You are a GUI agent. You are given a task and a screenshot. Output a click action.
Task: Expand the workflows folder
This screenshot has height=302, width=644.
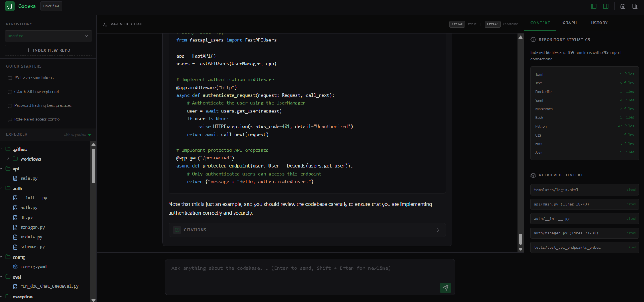point(8,159)
